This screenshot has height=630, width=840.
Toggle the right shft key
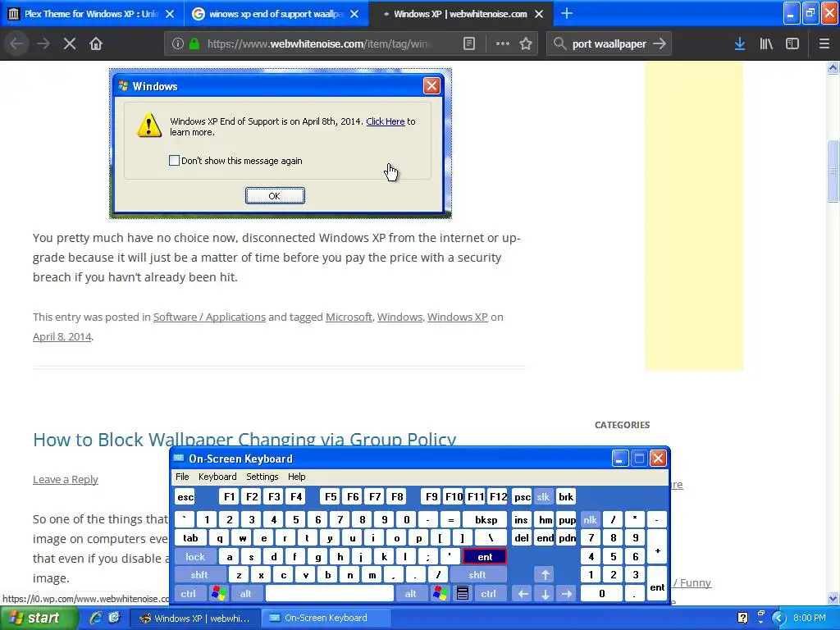point(477,575)
